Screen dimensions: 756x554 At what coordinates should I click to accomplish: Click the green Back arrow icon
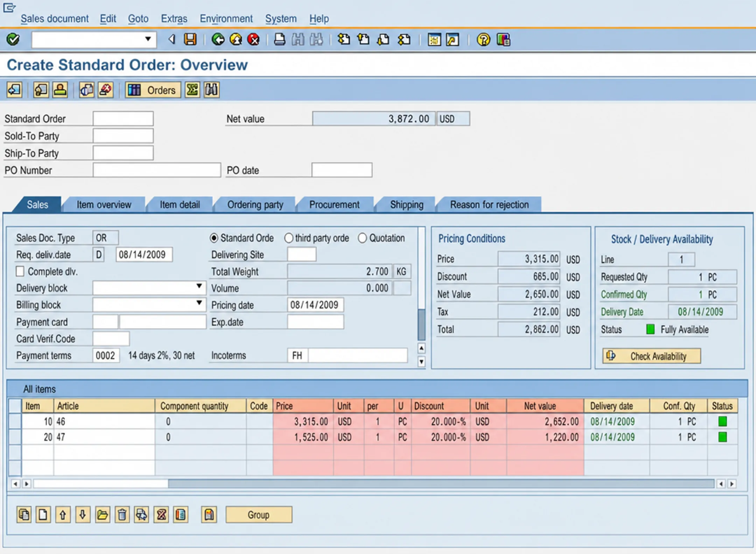pyautogui.click(x=218, y=39)
